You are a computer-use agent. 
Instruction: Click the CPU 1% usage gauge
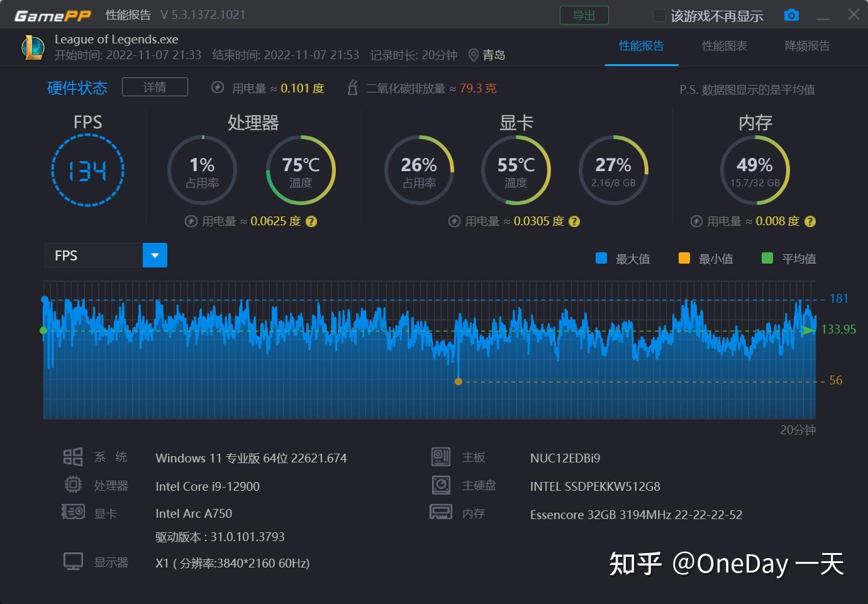click(202, 170)
